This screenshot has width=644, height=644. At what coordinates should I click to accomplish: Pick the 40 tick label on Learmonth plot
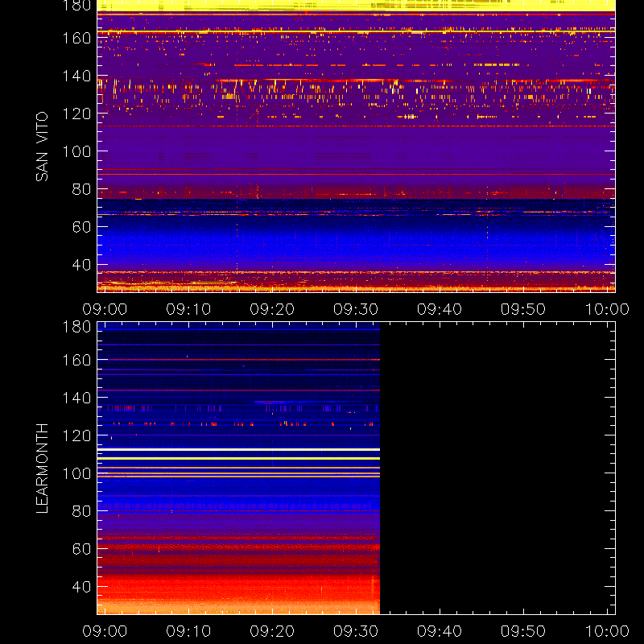coord(81,587)
